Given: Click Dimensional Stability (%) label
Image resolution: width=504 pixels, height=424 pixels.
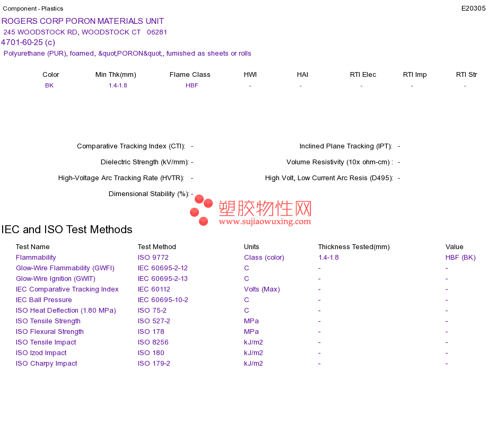Looking at the screenshot, I should (x=149, y=194).
